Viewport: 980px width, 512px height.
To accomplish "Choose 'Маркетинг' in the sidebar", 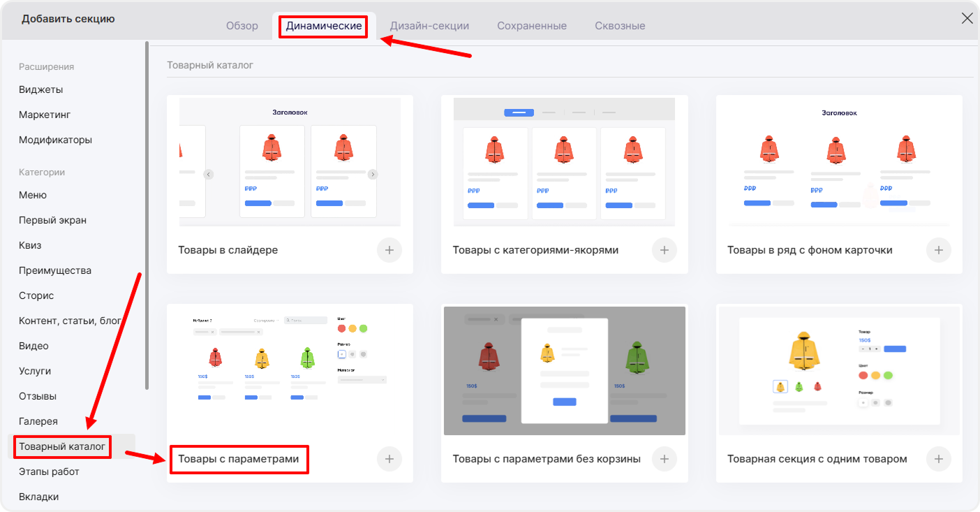I will [x=45, y=115].
